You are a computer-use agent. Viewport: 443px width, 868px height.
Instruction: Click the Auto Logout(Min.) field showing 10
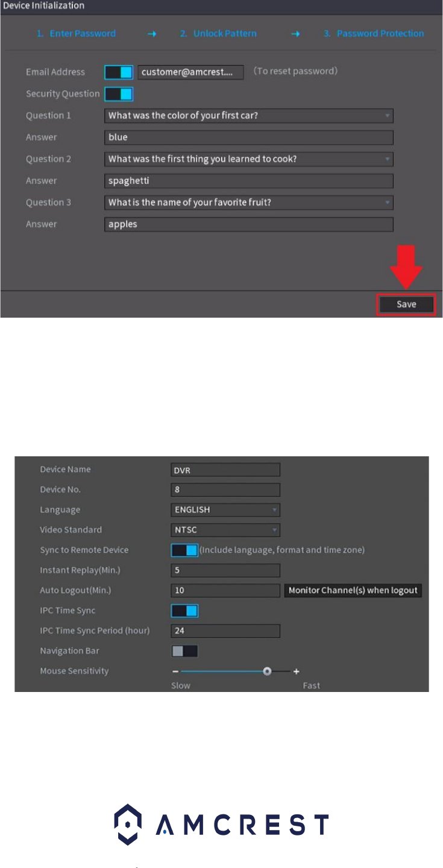click(x=225, y=590)
